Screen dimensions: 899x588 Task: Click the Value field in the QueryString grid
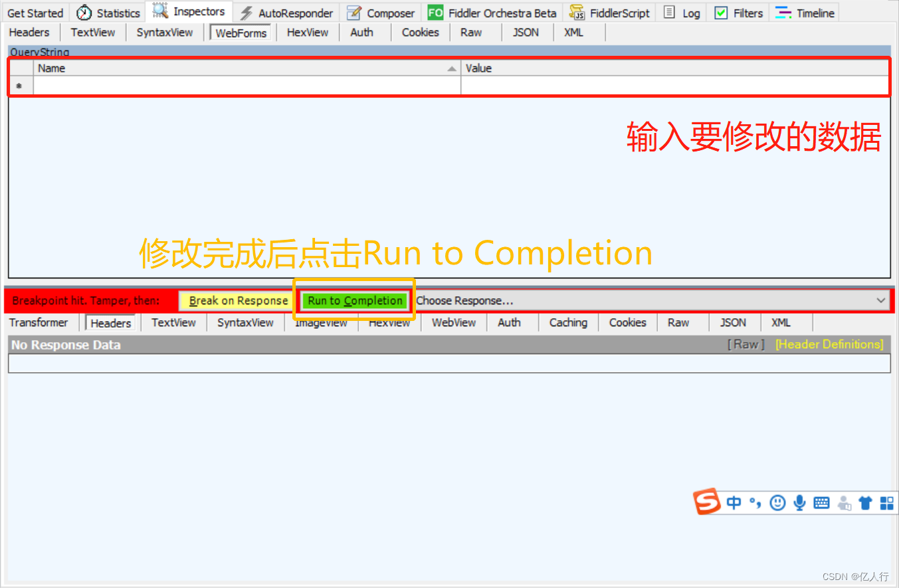click(x=676, y=85)
